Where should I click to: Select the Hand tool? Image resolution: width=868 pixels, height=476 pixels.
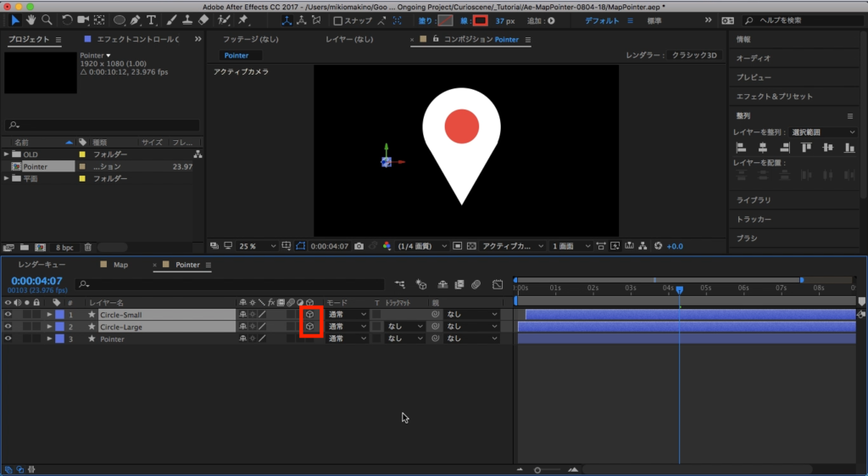coord(31,20)
